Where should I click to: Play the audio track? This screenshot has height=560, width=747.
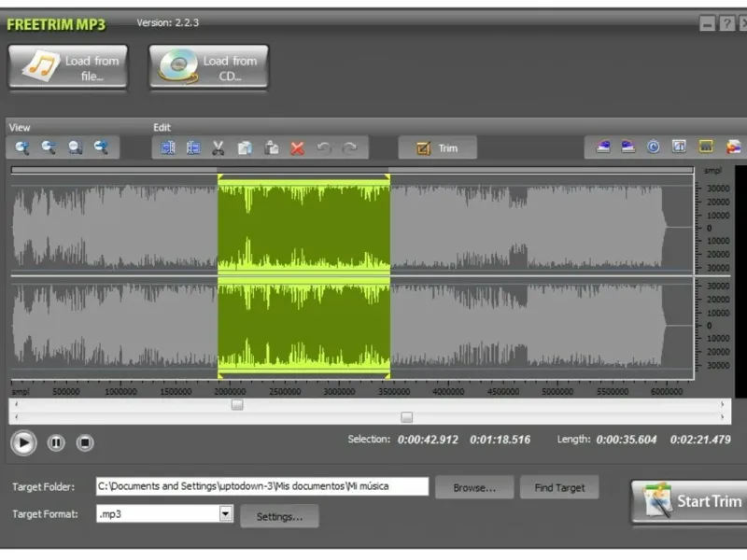pyautogui.click(x=24, y=442)
